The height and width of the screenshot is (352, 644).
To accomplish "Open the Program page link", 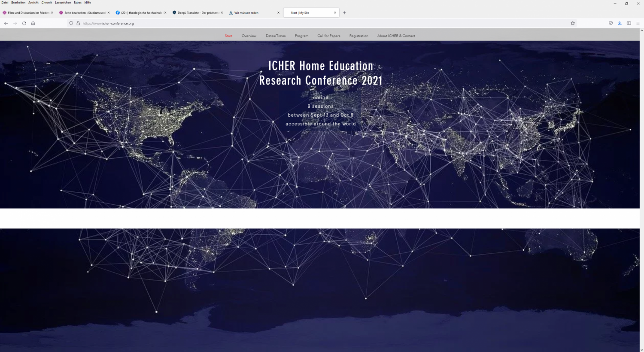I will pos(301,36).
